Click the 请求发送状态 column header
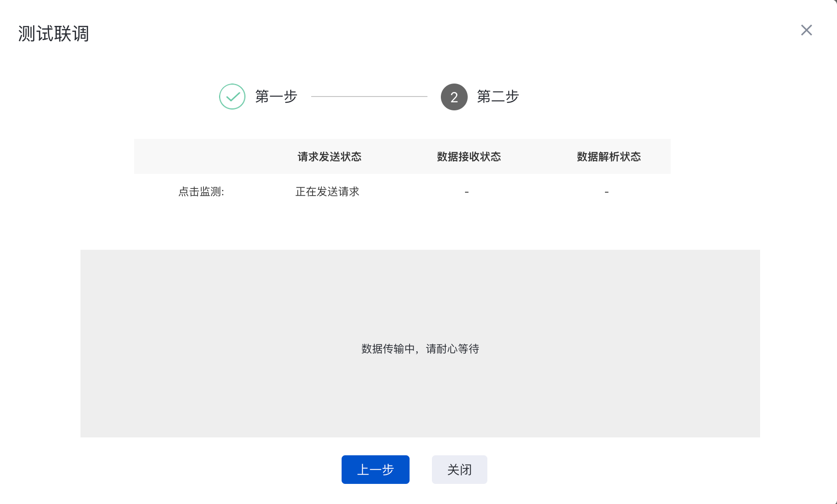The image size is (837, 504). point(330,156)
